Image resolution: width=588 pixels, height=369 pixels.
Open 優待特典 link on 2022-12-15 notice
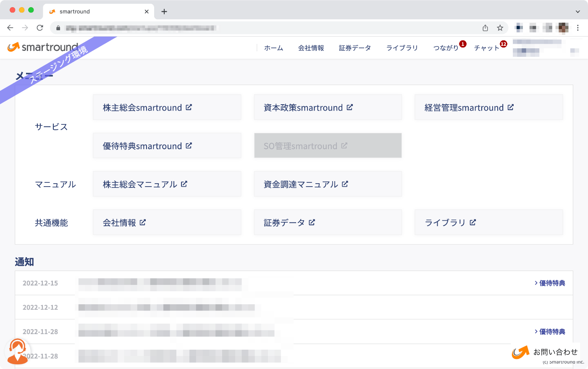pyautogui.click(x=550, y=283)
